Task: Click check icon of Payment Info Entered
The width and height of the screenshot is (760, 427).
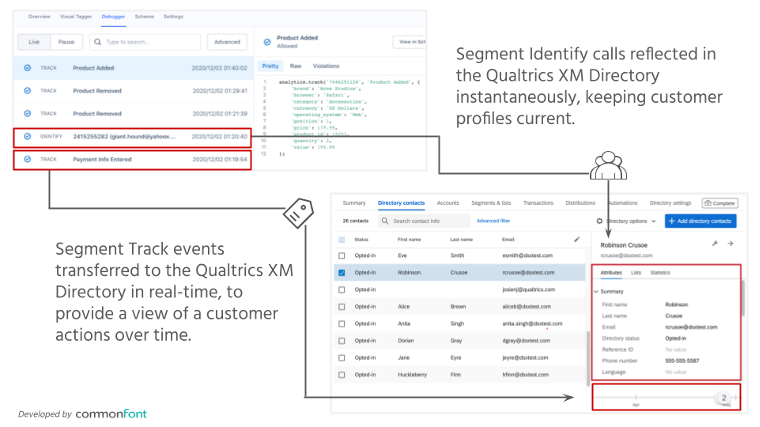Action: pos(28,159)
